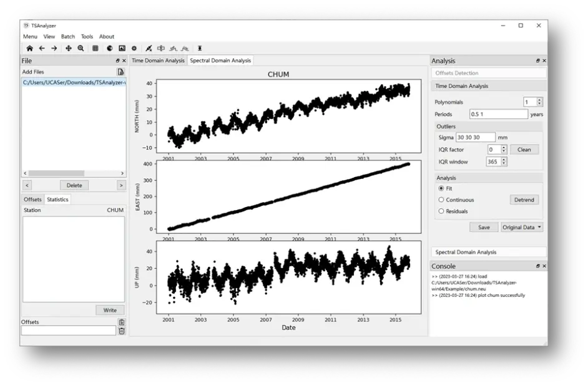Screen dimensions: 588x386
Task: Go forward to next view arrow
Action: pos(54,49)
